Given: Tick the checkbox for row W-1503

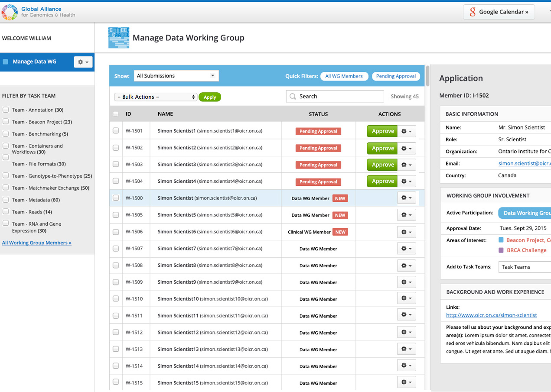Looking at the screenshot, I should pyautogui.click(x=116, y=164).
